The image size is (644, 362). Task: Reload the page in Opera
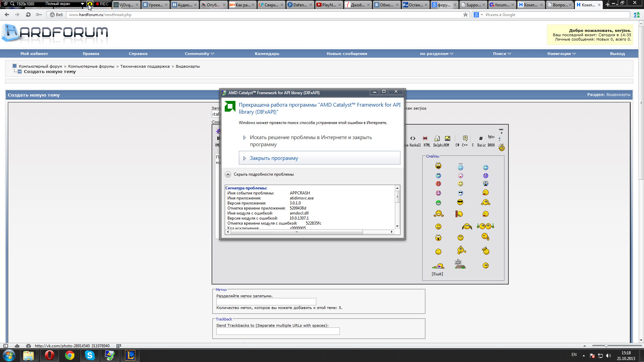click(x=28, y=15)
